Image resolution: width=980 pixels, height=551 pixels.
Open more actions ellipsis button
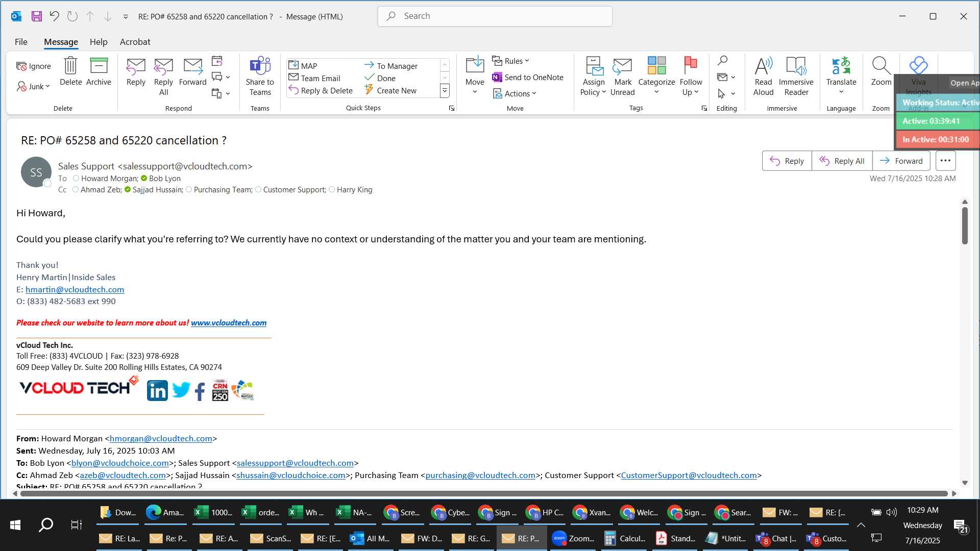[945, 161]
